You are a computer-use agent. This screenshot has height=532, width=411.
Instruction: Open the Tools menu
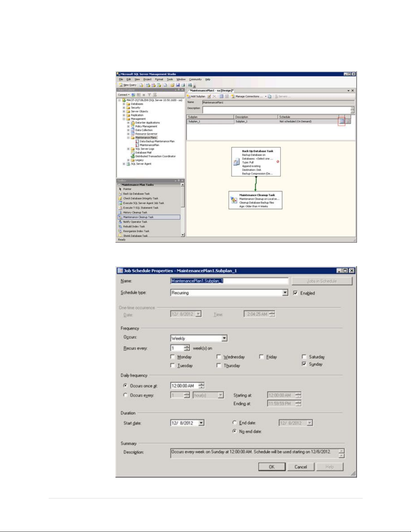pyautogui.click(x=170, y=80)
